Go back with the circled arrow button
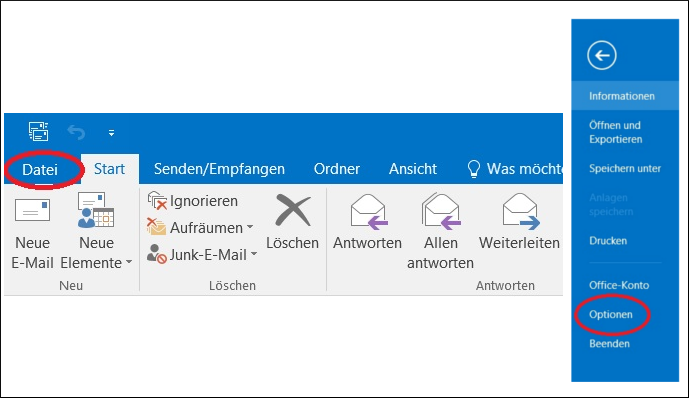The width and height of the screenshot is (689, 398). click(602, 55)
